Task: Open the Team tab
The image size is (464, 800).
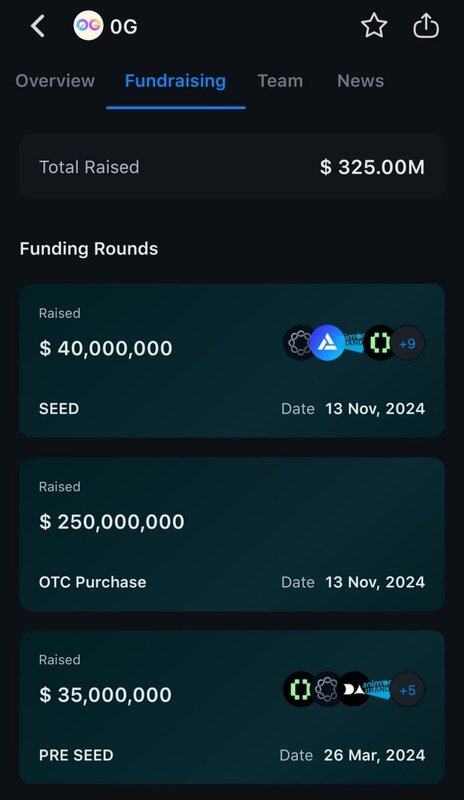Action: click(280, 81)
